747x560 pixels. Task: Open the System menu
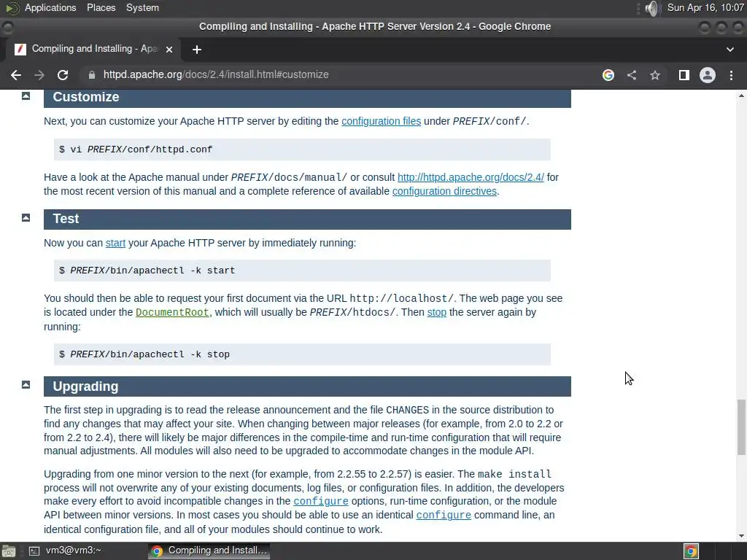coord(142,7)
